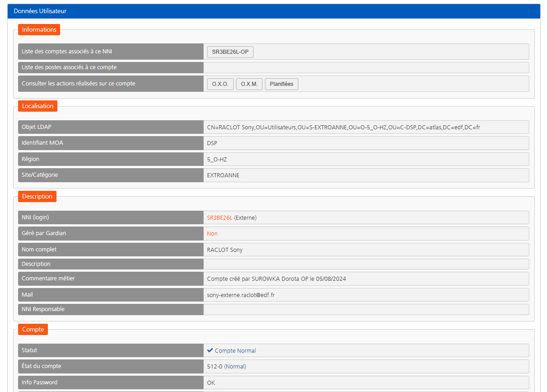Screen dimensions: 547x392
Task: Open the SR3BE26L-OP account button
Action: tap(230, 52)
